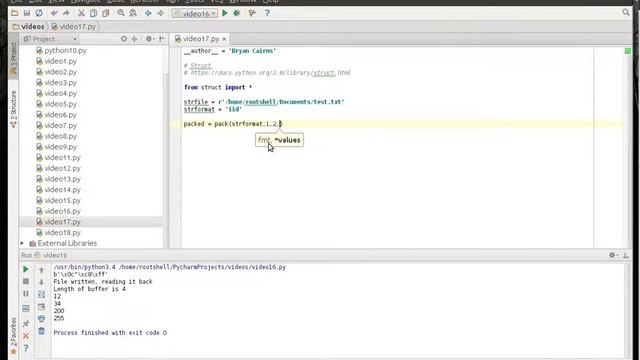640x360 pixels.
Task: Open video16 run configuration dropdown
Action: [194, 13]
